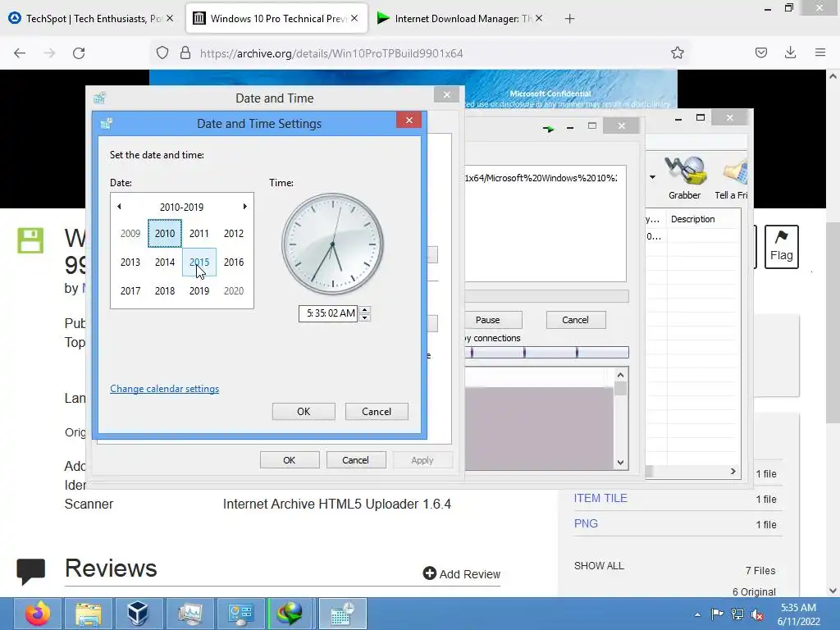This screenshot has height=630, width=840.
Task: Open the Grabber tool in IDM
Action: click(684, 178)
